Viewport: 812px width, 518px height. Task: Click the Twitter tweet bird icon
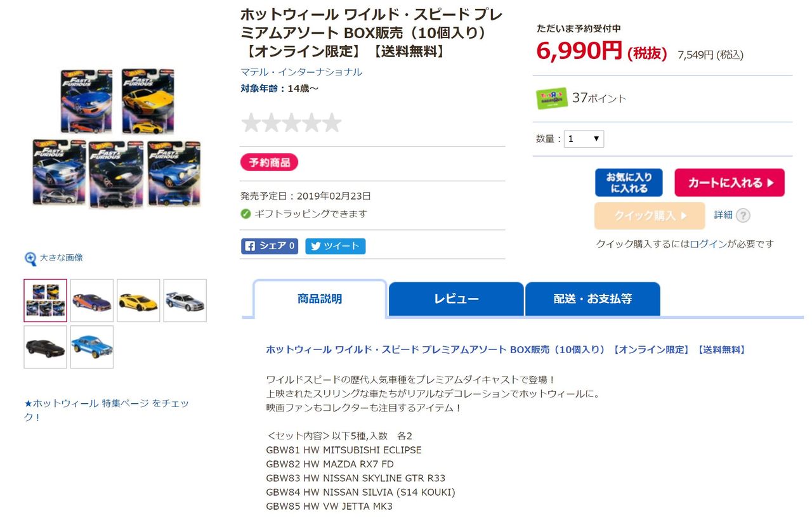[x=315, y=246]
